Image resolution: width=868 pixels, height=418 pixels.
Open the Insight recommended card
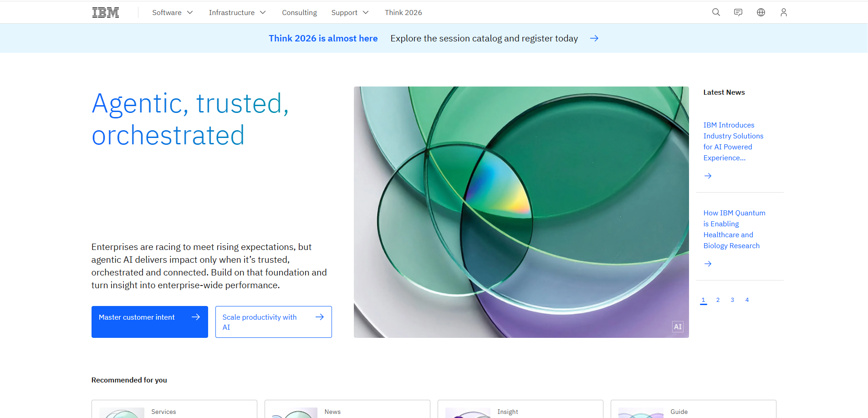pyautogui.click(x=521, y=409)
